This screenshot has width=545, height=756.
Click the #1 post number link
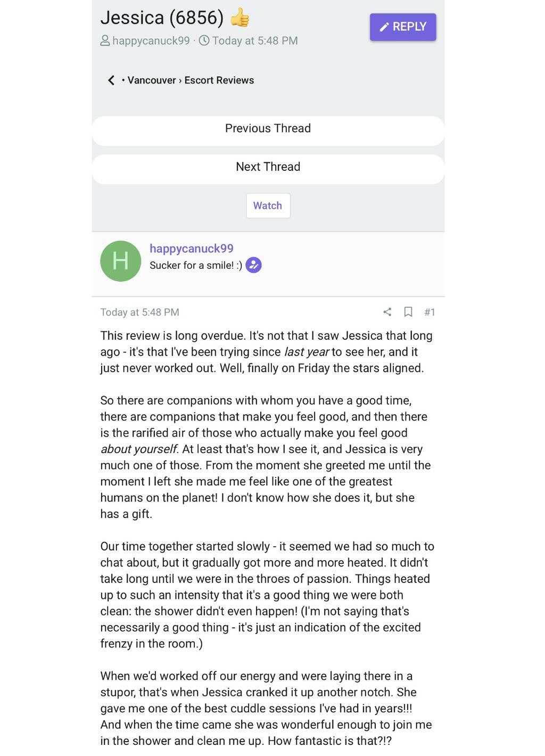[430, 313]
